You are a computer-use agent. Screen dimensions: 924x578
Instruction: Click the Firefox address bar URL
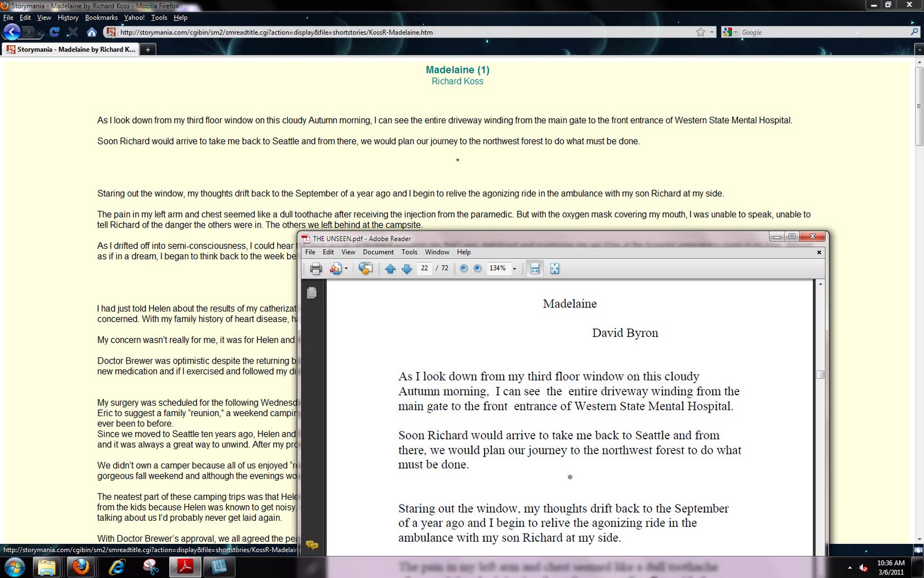(277, 32)
